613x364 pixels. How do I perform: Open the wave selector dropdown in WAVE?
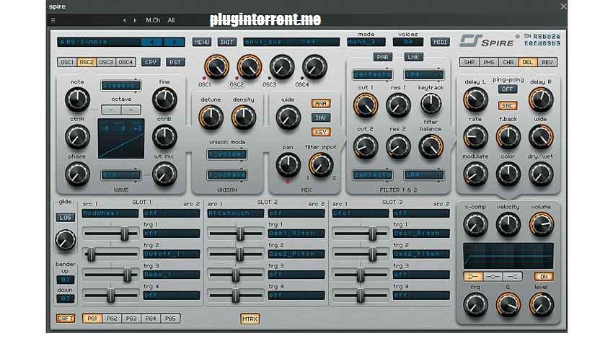coord(121,175)
